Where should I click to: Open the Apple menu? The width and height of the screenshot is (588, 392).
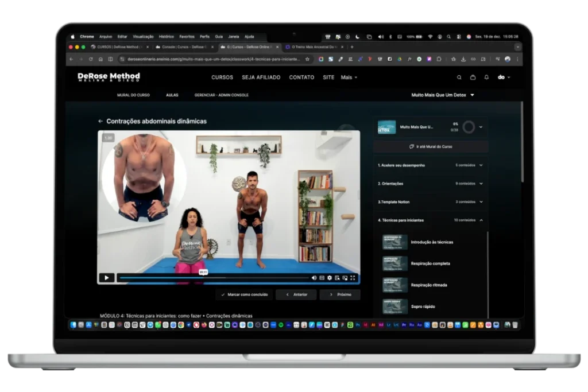pyautogui.click(x=73, y=37)
